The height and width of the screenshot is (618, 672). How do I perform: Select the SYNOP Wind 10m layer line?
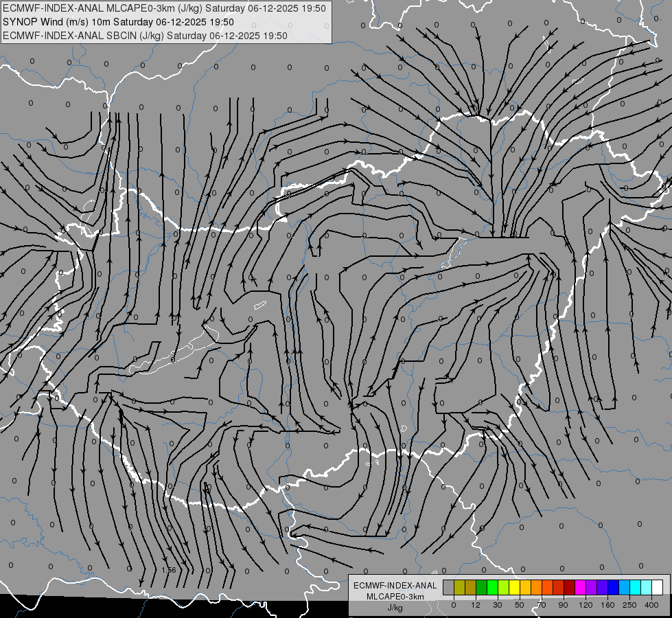coord(118,22)
